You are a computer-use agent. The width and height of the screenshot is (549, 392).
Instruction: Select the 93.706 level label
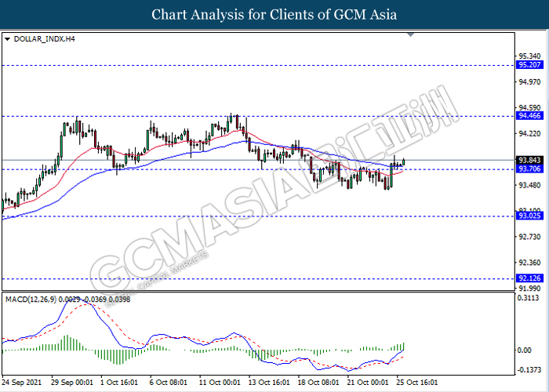[529, 169]
